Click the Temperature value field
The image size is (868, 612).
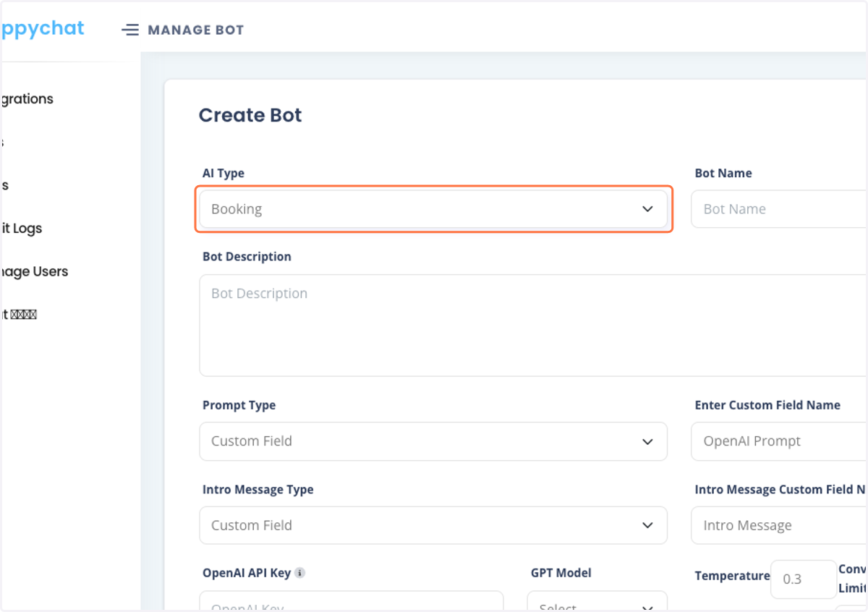click(804, 579)
